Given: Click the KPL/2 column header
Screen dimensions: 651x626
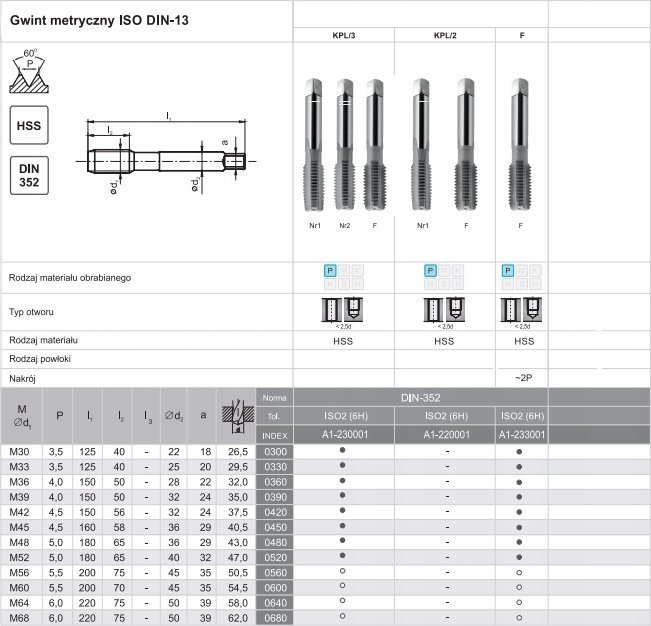Looking at the screenshot, I should pyautogui.click(x=445, y=35).
